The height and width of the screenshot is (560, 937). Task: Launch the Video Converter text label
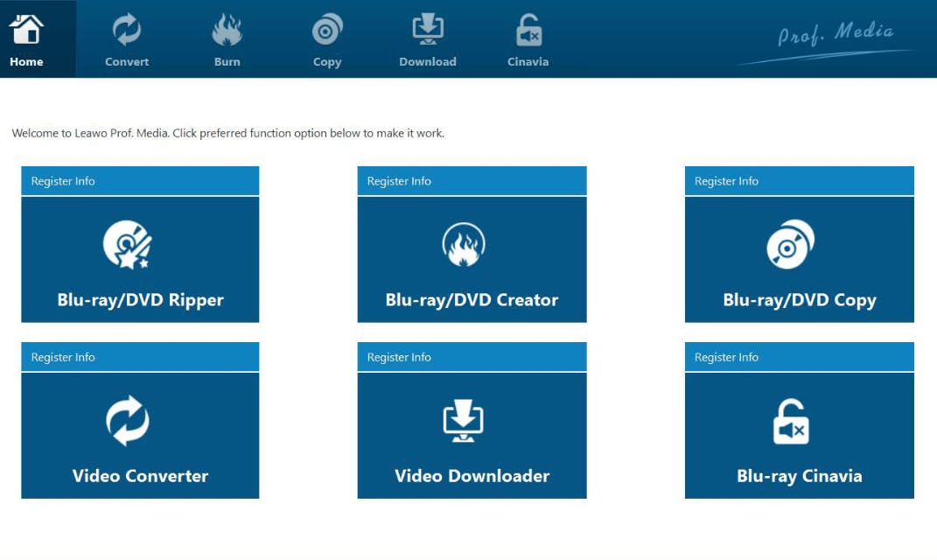[x=141, y=476]
